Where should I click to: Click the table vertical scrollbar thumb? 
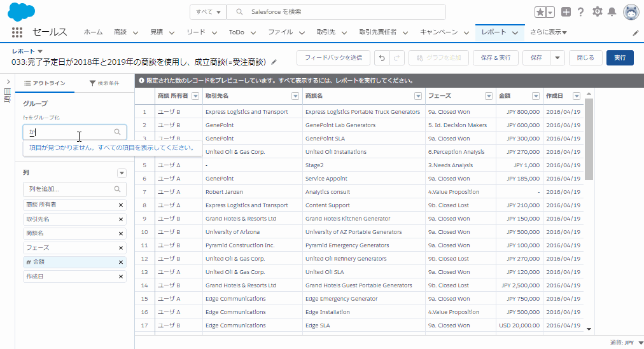point(589,139)
